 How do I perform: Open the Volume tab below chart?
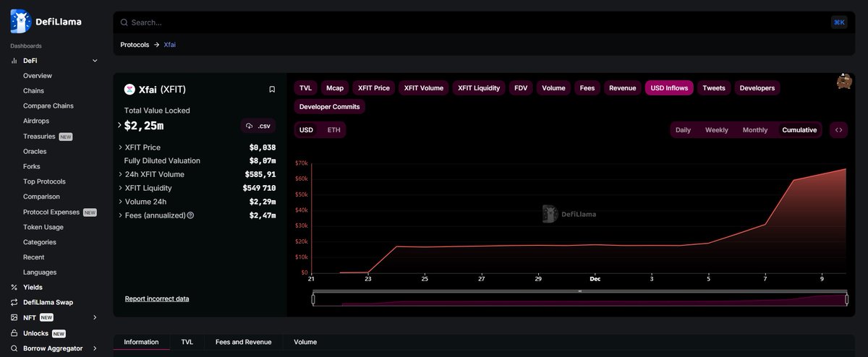click(305, 342)
